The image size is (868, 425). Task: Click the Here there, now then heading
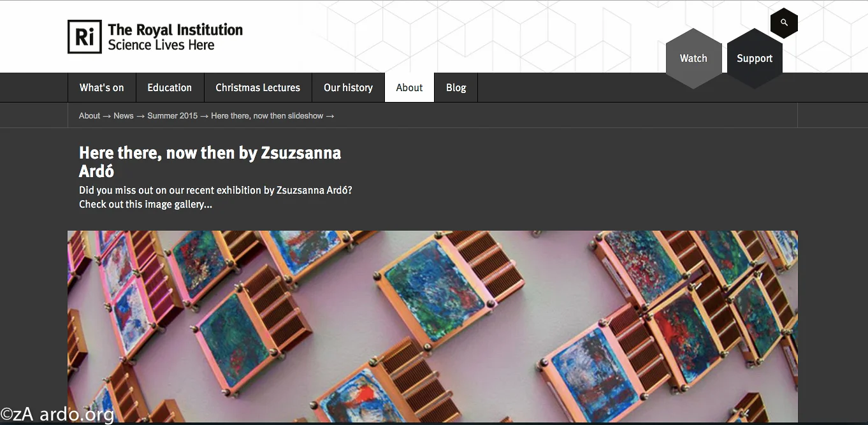(x=210, y=162)
